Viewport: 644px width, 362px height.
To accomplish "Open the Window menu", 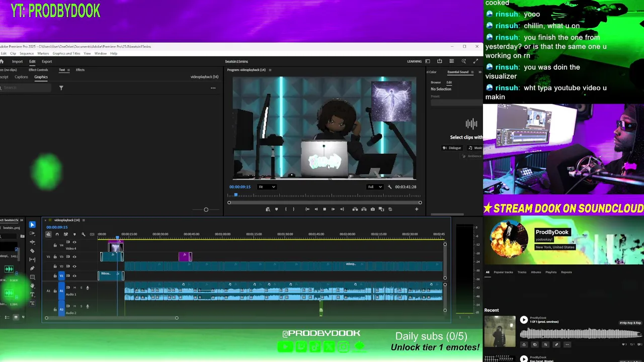I will tap(100, 53).
